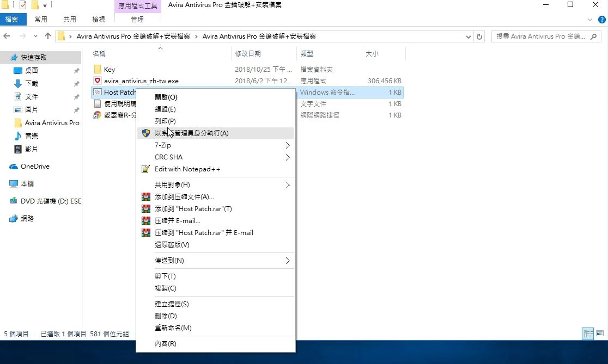
Task: Switch to large icons view in status bar
Action: point(600,334)
